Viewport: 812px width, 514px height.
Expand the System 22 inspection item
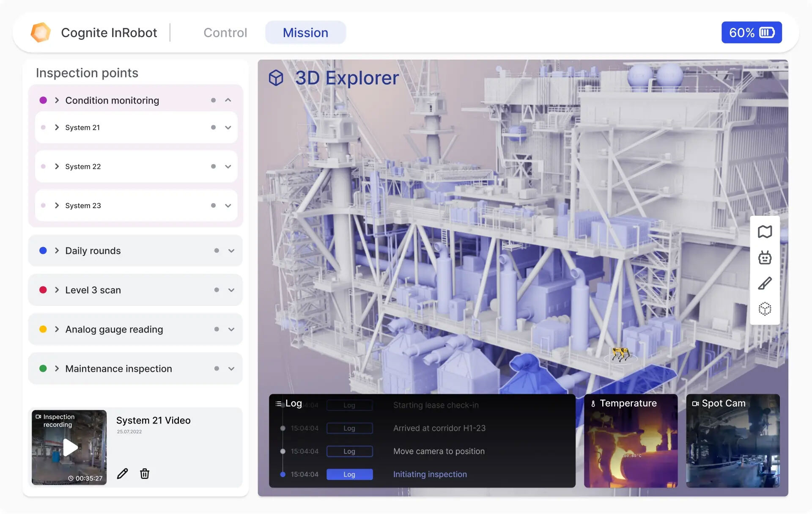click(x=228, y=166)
